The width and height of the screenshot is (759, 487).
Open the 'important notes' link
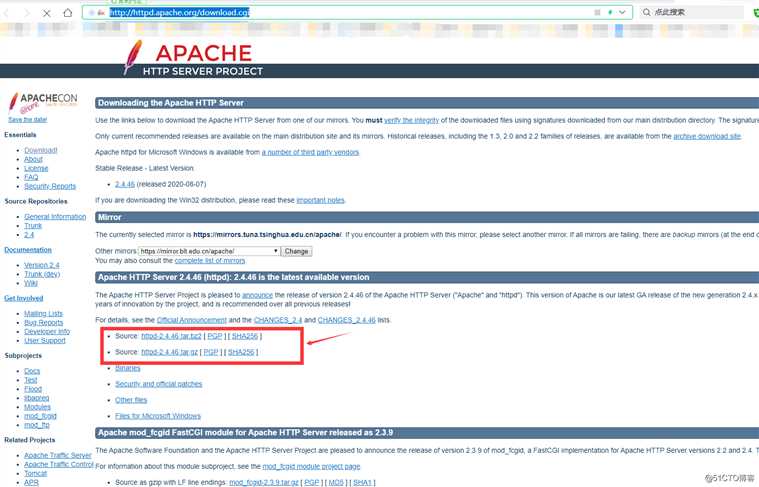click(320, 200)
